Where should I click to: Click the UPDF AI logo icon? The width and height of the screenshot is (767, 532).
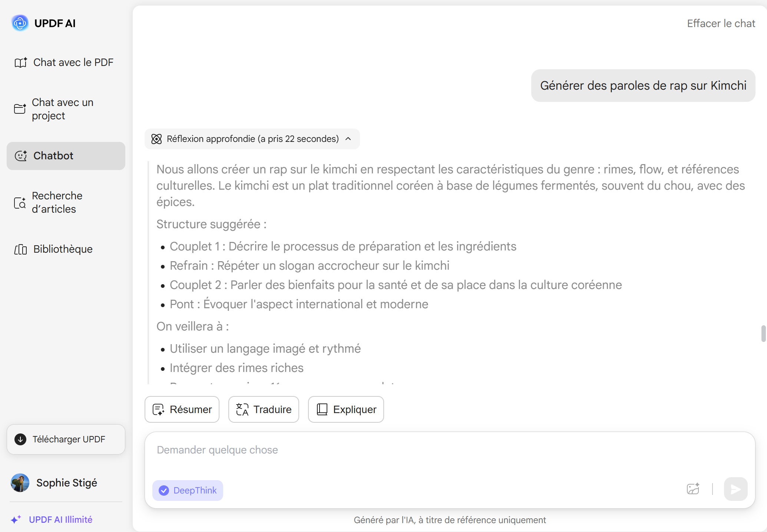[x=20, y=23]
